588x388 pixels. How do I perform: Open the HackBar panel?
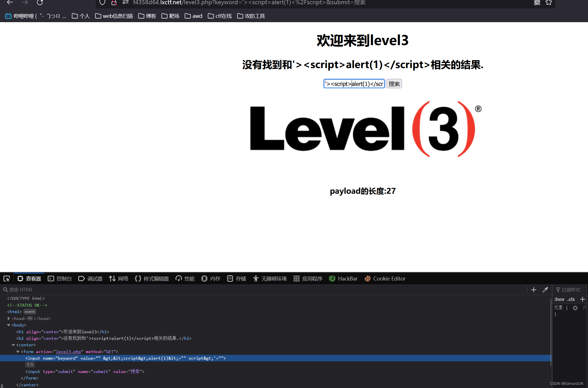click(x=343, y=279)
